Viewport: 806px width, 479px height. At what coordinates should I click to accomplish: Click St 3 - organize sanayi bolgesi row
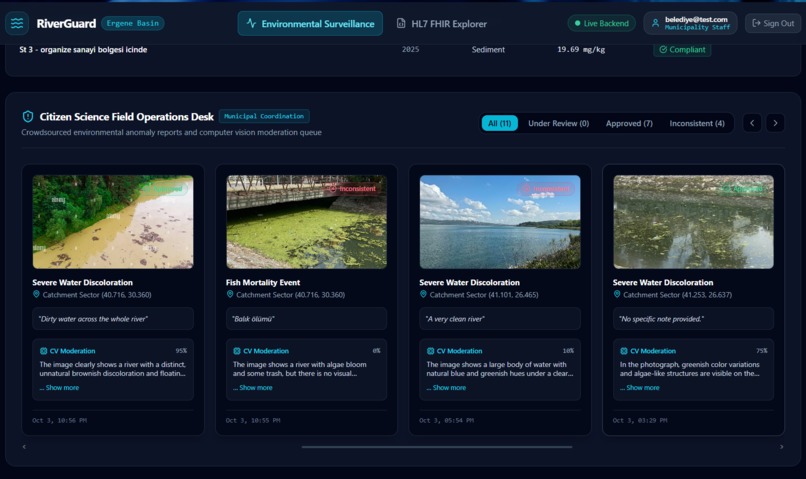[403, 50]
